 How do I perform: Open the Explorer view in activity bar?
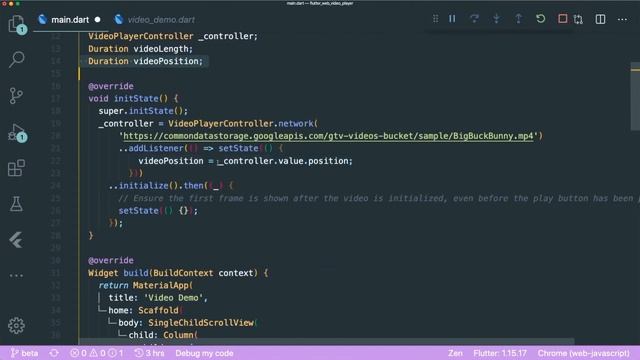click(x=16, y=24)
